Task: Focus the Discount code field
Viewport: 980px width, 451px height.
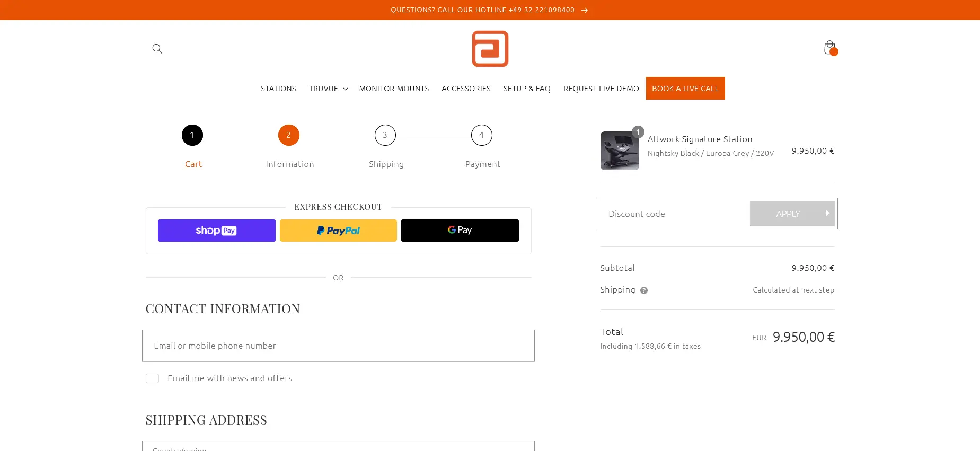Action: tap(674, 214)
